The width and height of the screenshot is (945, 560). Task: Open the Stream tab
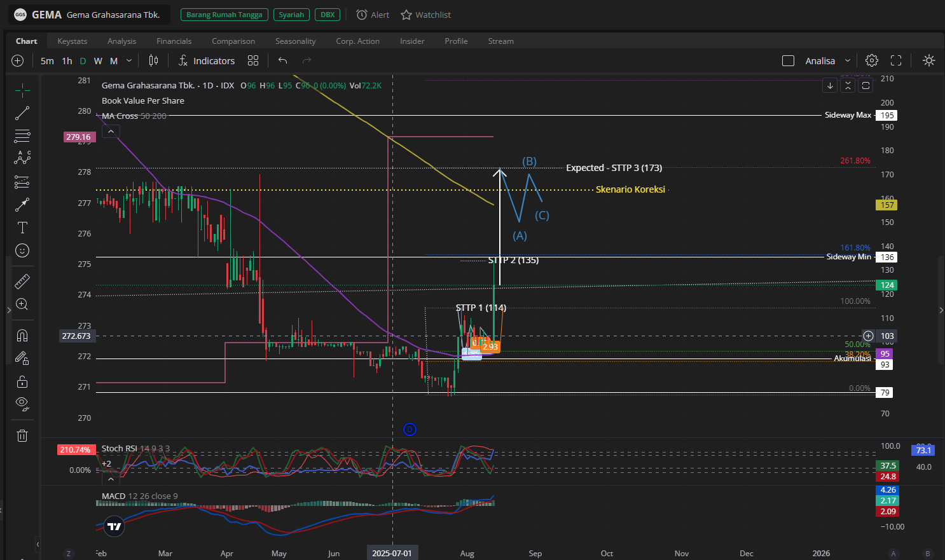pos(501,41)
